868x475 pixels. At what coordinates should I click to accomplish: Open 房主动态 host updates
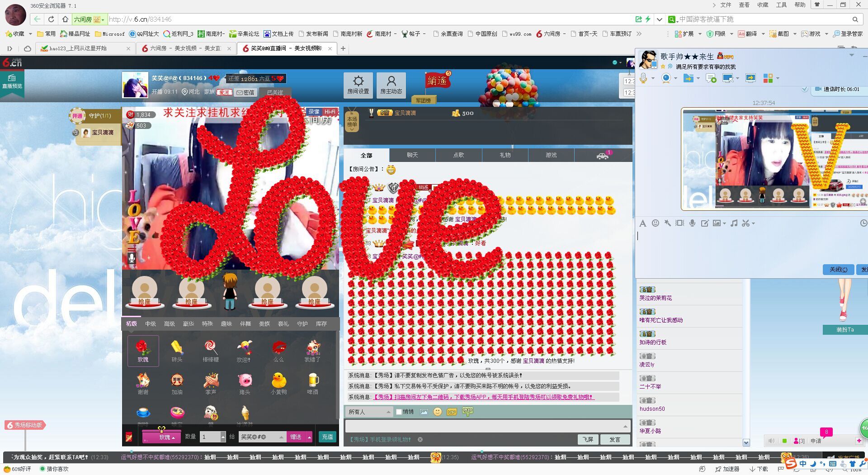(x=391, y=85)
